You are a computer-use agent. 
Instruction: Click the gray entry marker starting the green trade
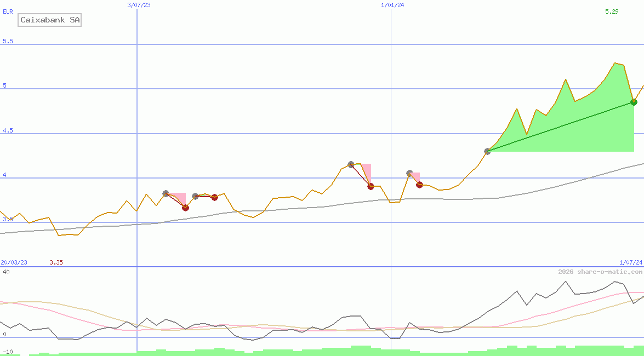pos(487,151)
